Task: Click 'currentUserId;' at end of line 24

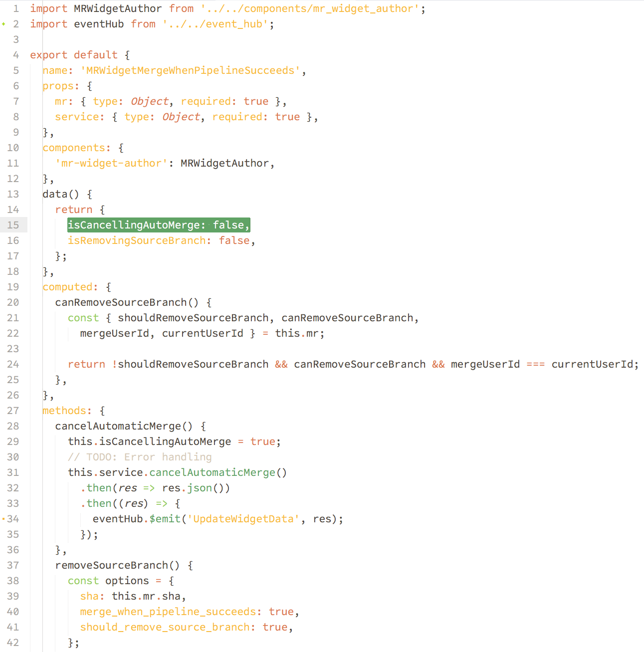Action: (x=595, y=364)
